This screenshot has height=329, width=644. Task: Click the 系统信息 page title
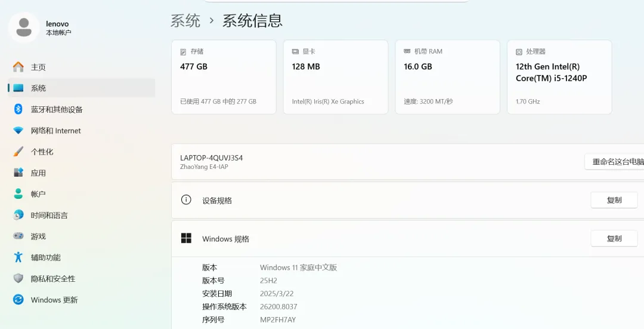253,20
